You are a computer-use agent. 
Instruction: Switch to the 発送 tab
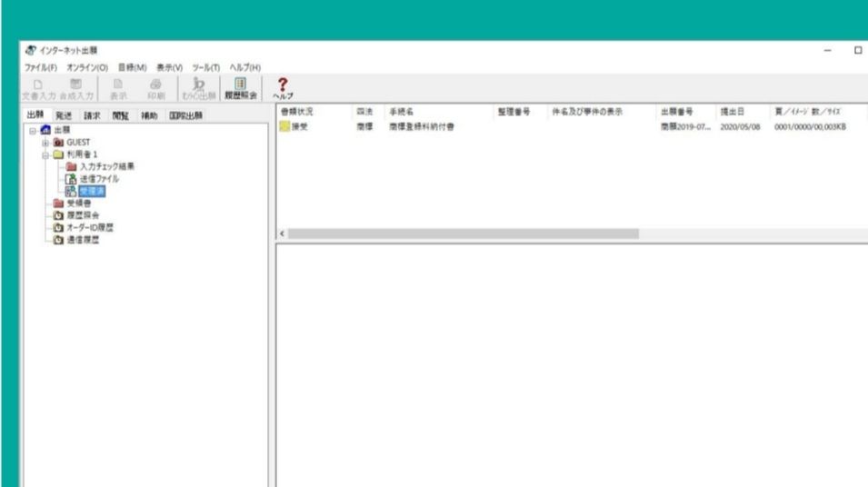[x=63, y=115]
